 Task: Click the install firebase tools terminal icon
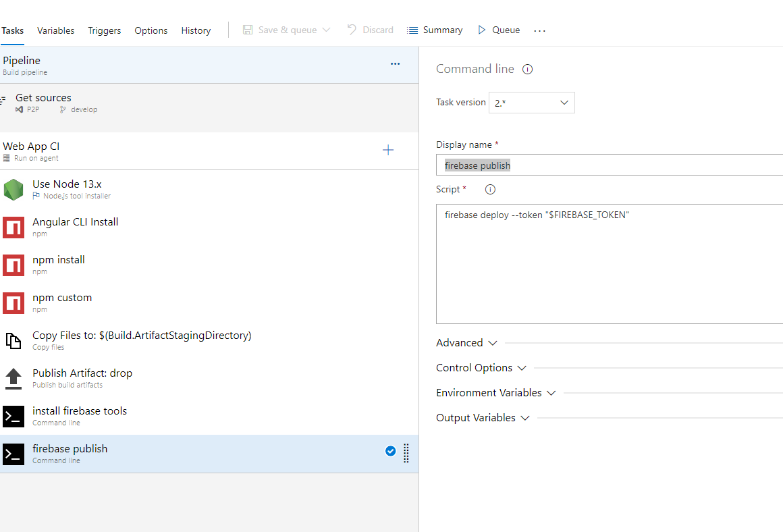click(x=13, y=417)
